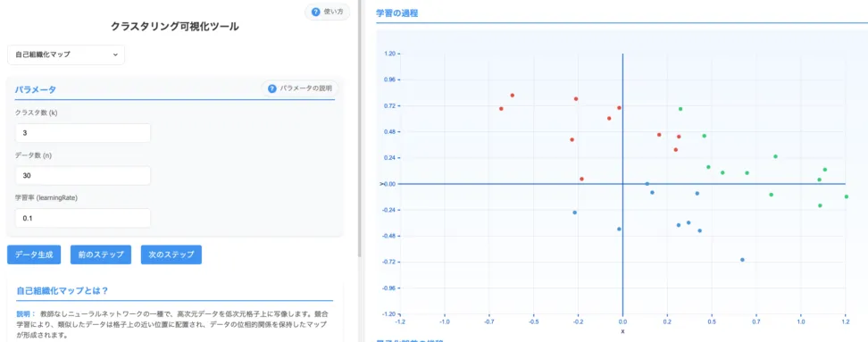
Task: Click the y-axis label 0.72
Action: click(x=389, y=105)
